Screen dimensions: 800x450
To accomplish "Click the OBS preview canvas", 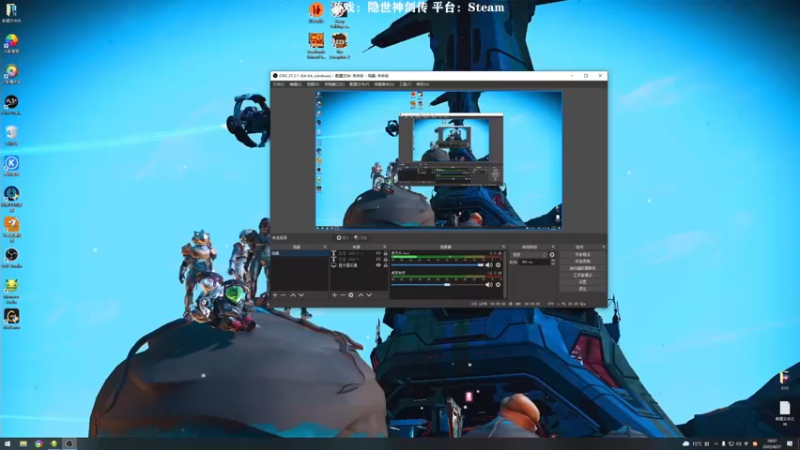I will (x=439, y=160).
